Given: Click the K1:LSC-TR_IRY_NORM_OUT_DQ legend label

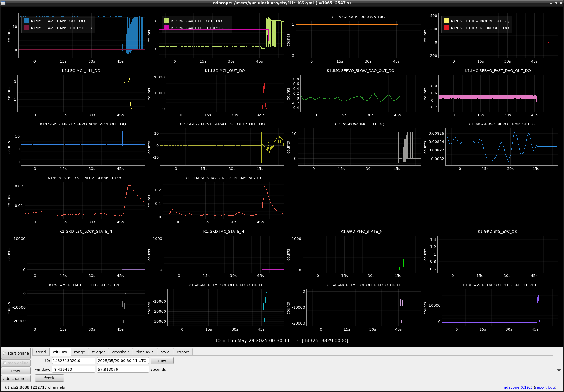Looking at the screenshot, I should (480, 28).
